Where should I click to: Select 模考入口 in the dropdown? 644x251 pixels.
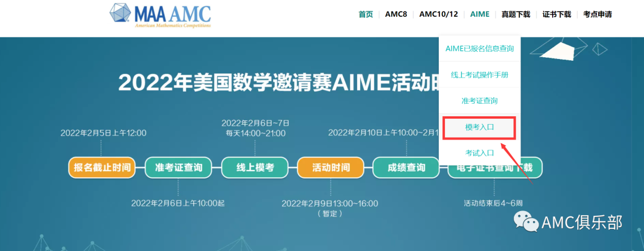point(479,128)
